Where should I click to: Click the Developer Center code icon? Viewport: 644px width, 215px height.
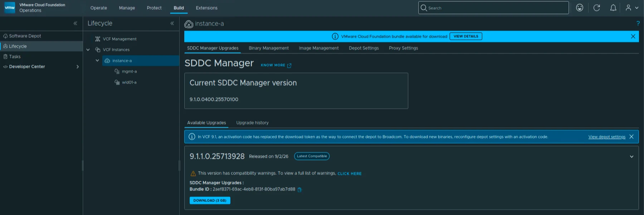5,67
